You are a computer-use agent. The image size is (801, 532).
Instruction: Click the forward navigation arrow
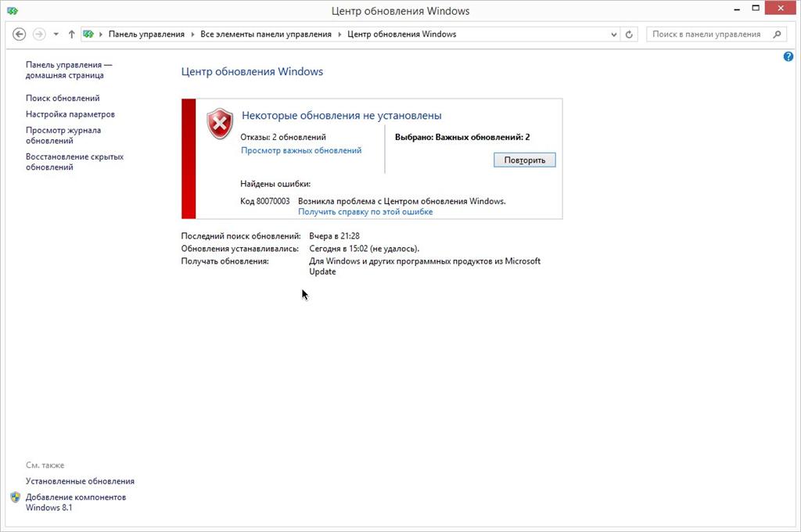point(39,34)
